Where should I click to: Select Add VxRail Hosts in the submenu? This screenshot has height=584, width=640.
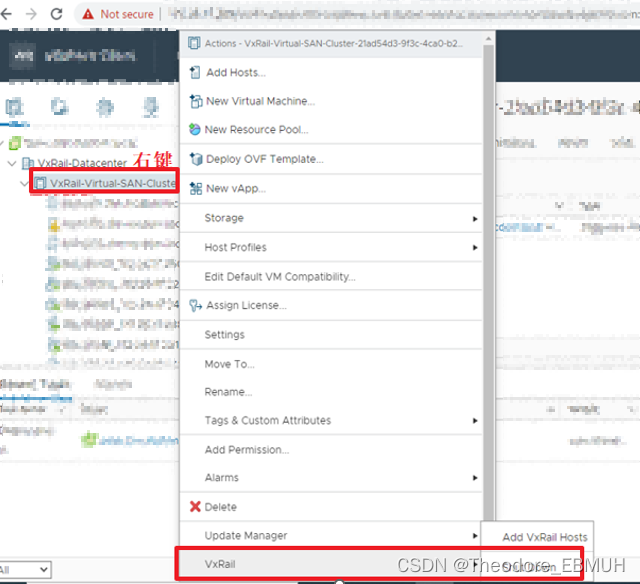544,537
